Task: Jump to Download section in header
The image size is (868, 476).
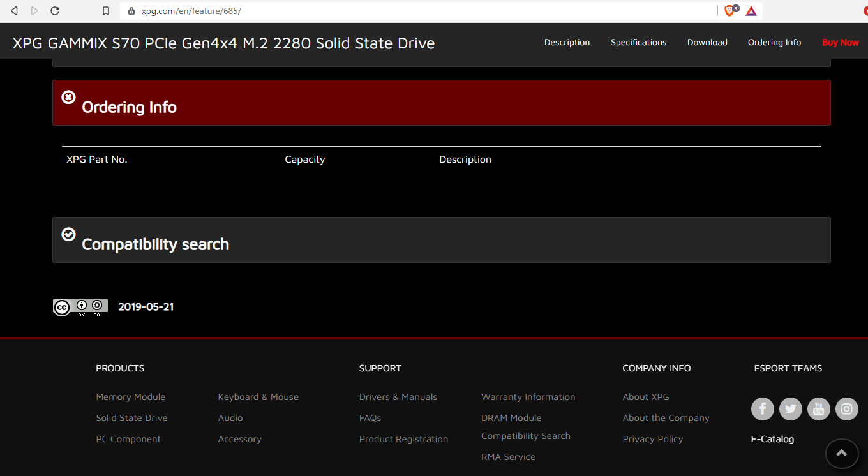Action: click(x=707, y=43)
